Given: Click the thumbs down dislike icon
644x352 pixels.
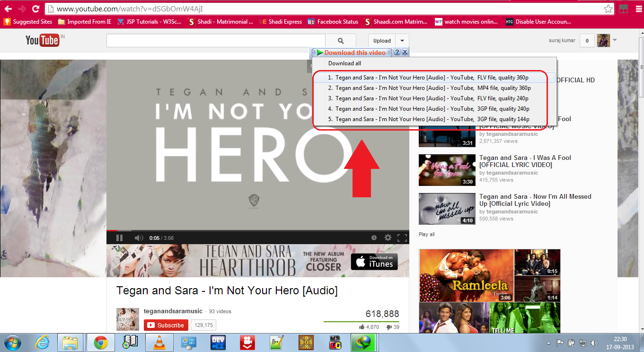Looking at the screenshot, I should point(389,327).
